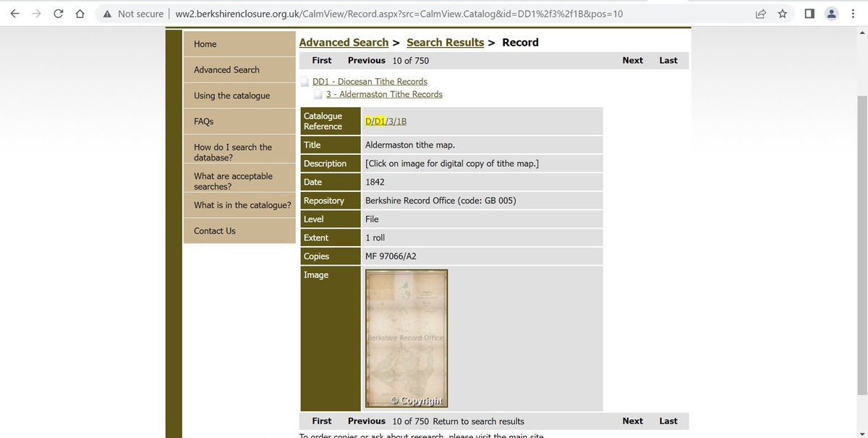Expand the DD1 folder icon in the tree
868x438 pixels.
pyautogui.click(x=305, y=81)
